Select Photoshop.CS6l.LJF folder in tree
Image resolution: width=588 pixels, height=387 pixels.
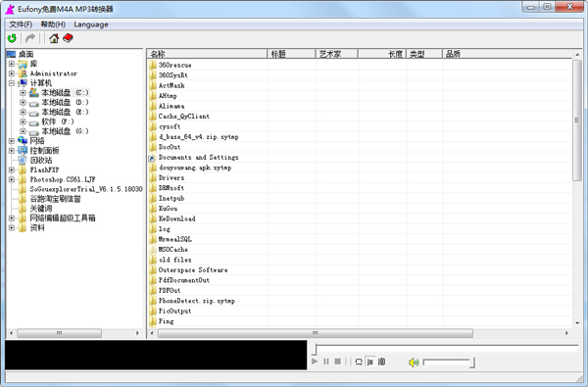(63, 179)
